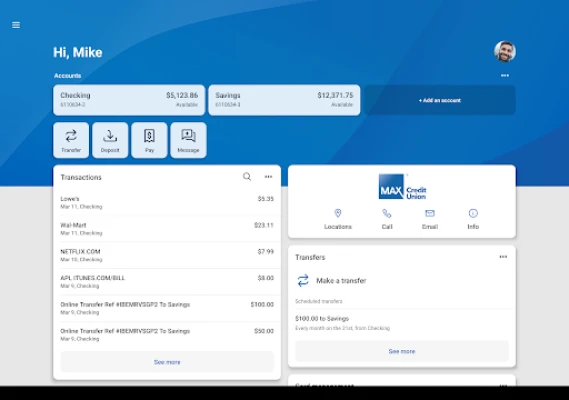This screenshot has height=400, width=569.
Task: Click See more under Transfers
Action: pyautogui.click(x=402, y=351)
